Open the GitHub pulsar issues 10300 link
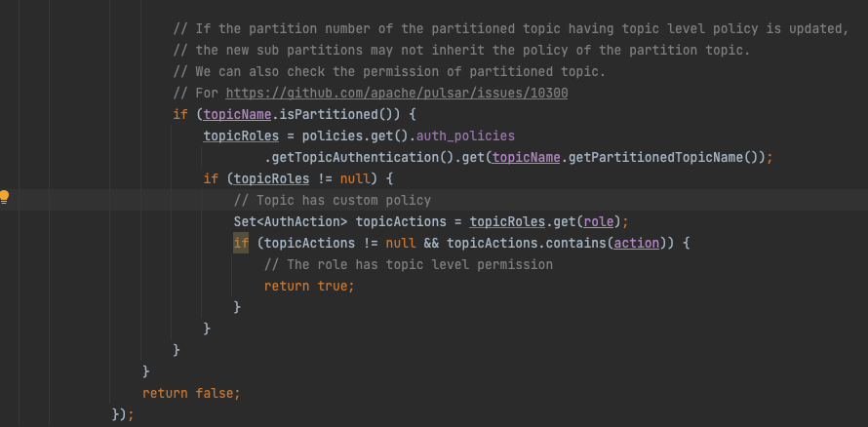 396,93
